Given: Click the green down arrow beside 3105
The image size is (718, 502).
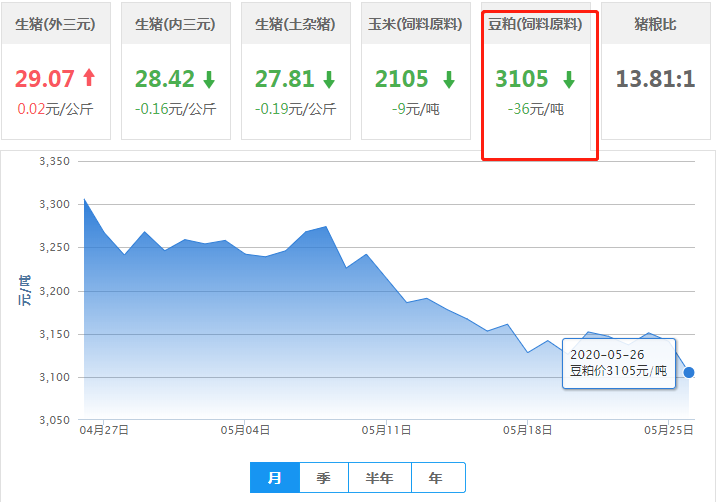Looking at the screenshot, I should pos(568,79).
